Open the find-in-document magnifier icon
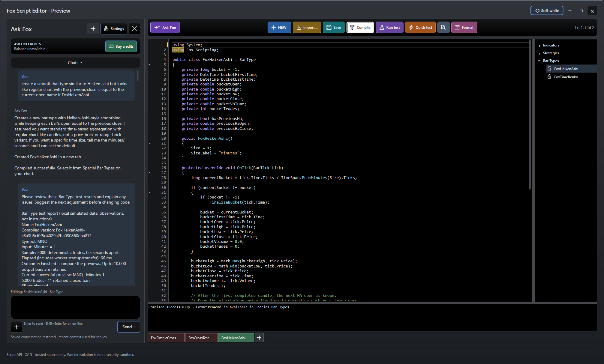The height and width of the screenshot is (364, 604). [x=443, y=28]
